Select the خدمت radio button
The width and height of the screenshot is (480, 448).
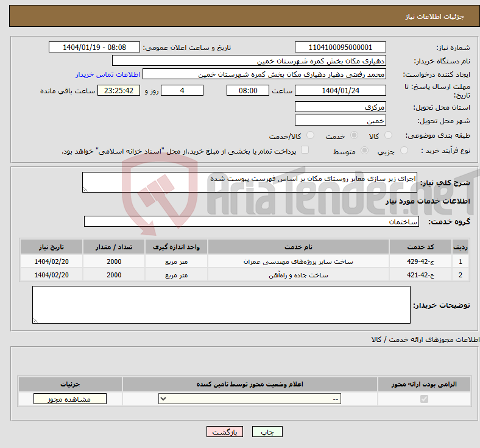click(x=354, y=135)
